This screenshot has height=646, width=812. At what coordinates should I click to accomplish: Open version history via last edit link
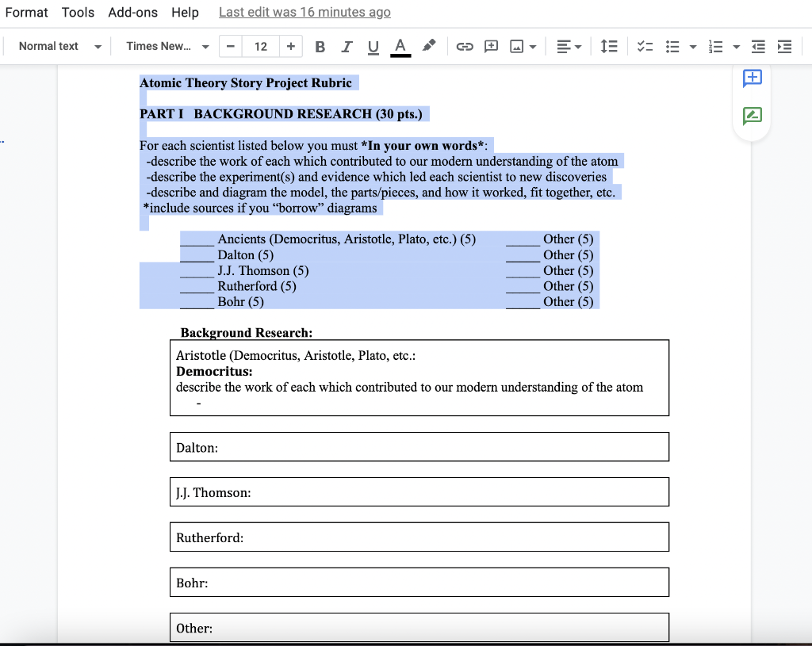pos(304,12)
